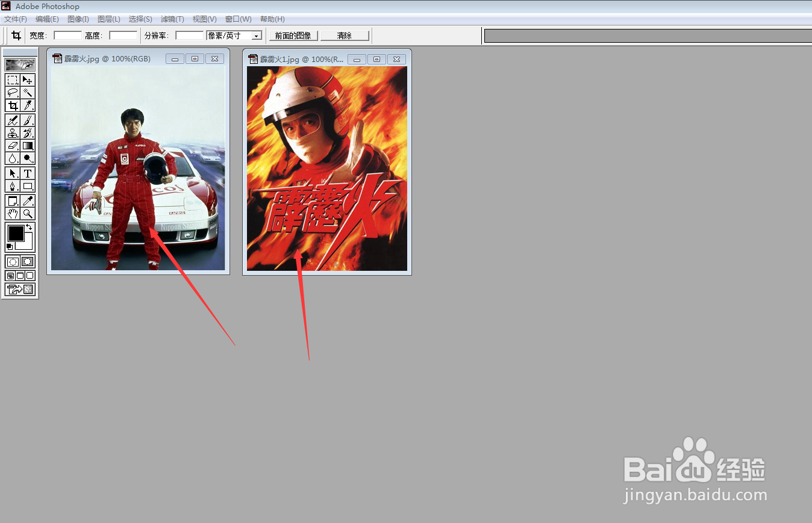
Task: Select the Eraser tool
Action: pyautogui.click(x=13, y=146)
